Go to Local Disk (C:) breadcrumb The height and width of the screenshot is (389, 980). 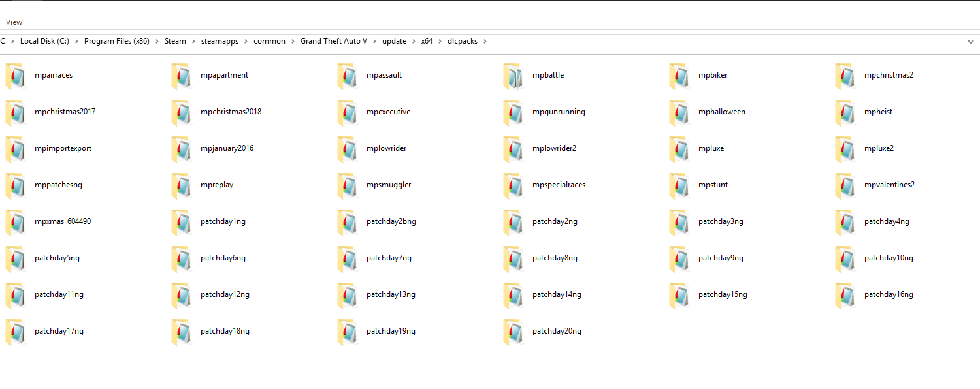(44, 41)
